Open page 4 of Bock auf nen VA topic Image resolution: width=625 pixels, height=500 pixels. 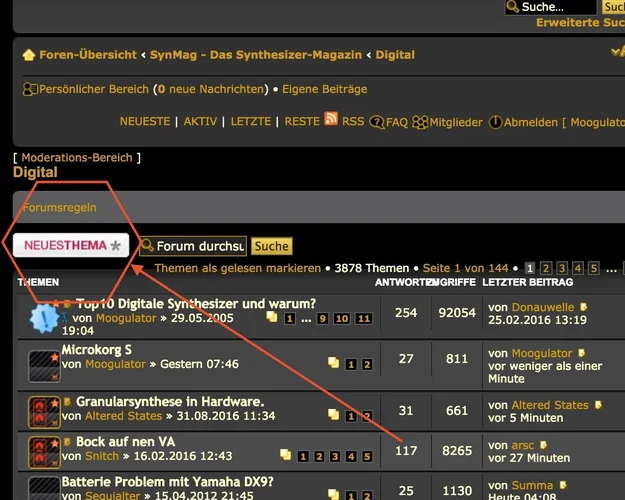coord(351,457)
